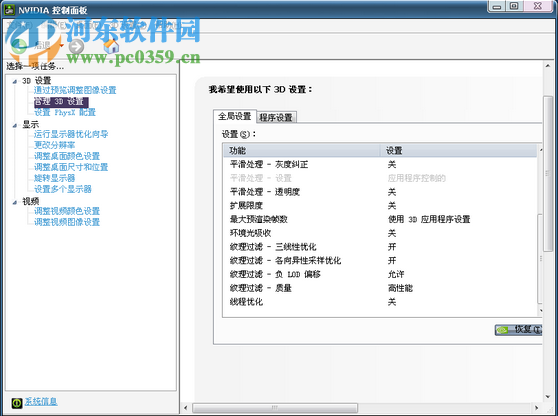Close the NVIDIA control panel window
The width and height of the screenshot is (558, 416).
[x=538, y=6]
